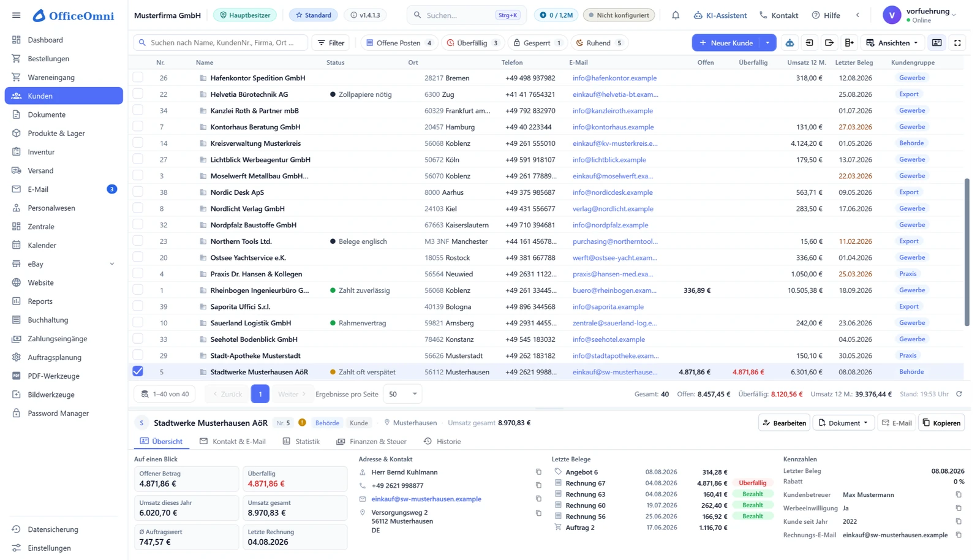
Task: Click the customer search field
Action: pos(221,43)
